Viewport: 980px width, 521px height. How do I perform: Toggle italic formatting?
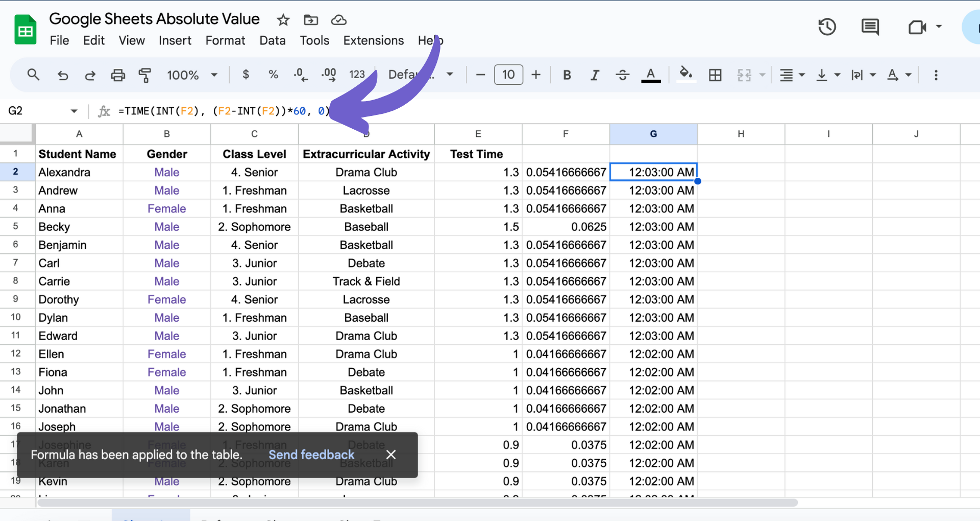click(595, 75)
